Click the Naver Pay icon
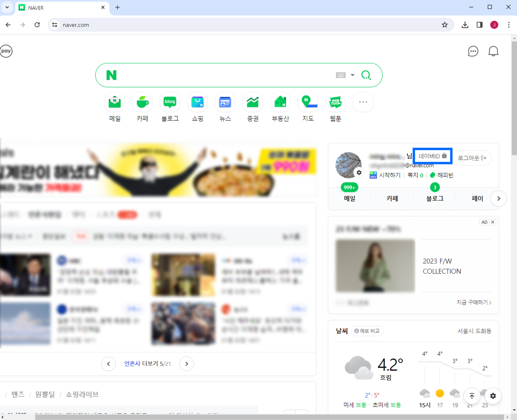Screen dimensions: 517x420 point(6,51)
